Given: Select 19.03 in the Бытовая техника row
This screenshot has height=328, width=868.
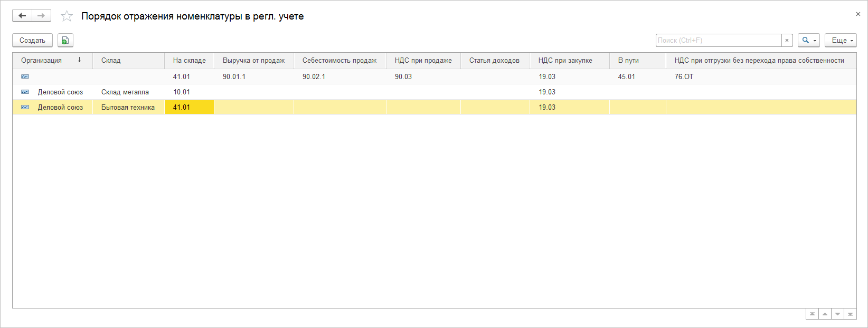Looking at the screenshot, I should pyautogui.click(x=569, y=107).
